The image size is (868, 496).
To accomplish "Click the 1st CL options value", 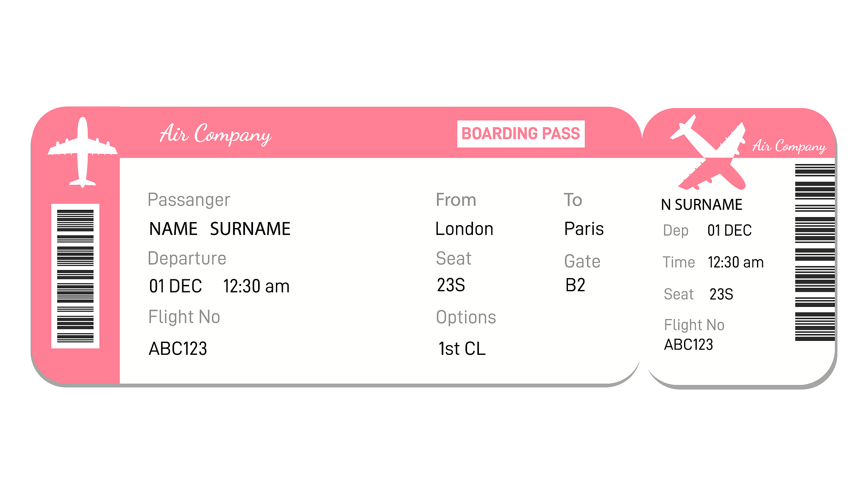I will 462,349.
